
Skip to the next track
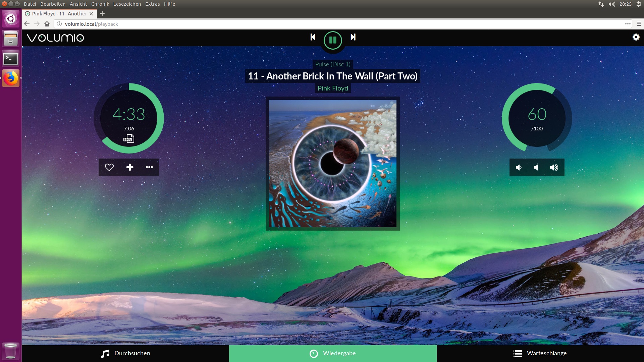click(353, 37)
